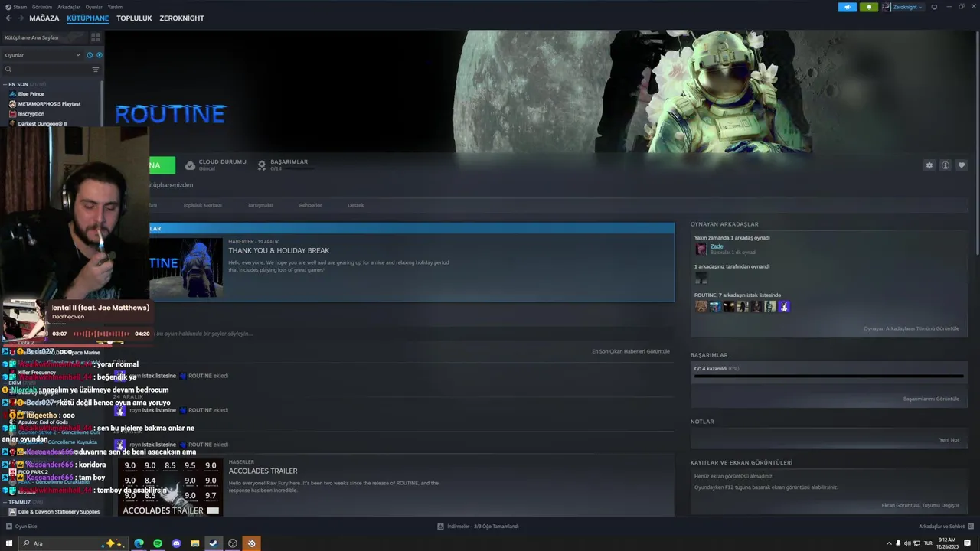Open THANK YOU & HOLIDAY BREAK news

tap(279, 251)
